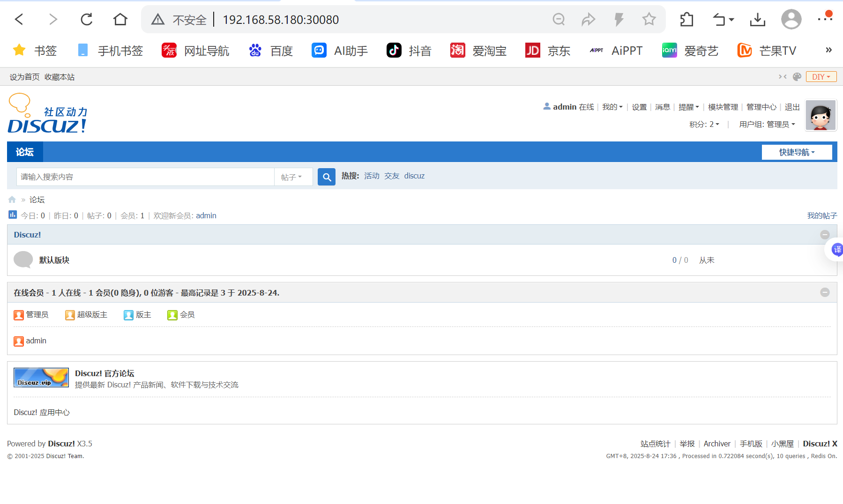The width and height of the screenshot is (843, 504).
Task: Open the browser extensions puzzle icon
Action: pos(687,19)
